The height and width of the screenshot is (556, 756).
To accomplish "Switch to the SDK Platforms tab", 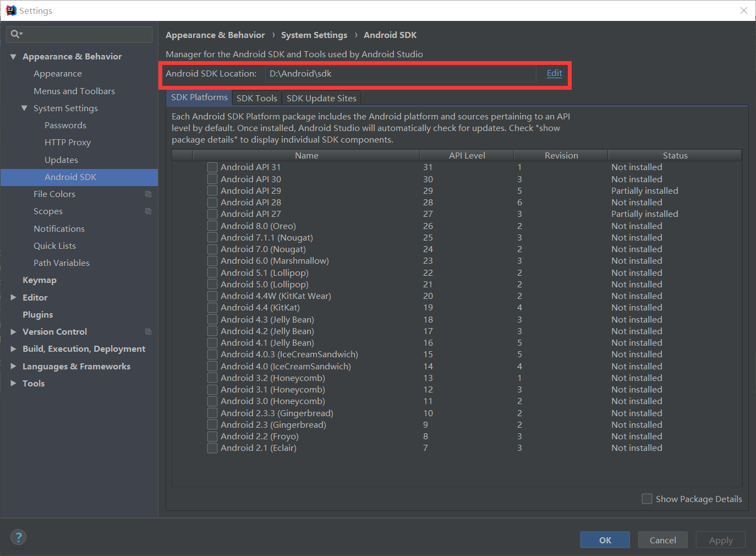I will point(199,97).
